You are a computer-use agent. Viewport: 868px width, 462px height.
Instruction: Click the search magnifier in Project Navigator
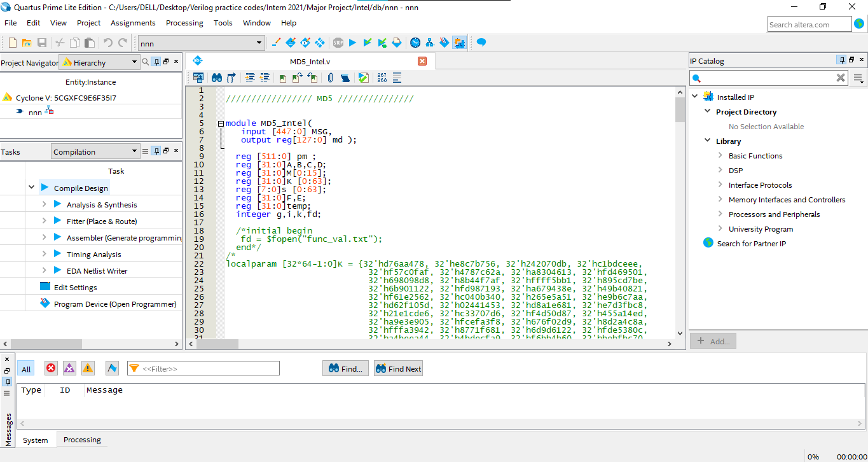145,62
